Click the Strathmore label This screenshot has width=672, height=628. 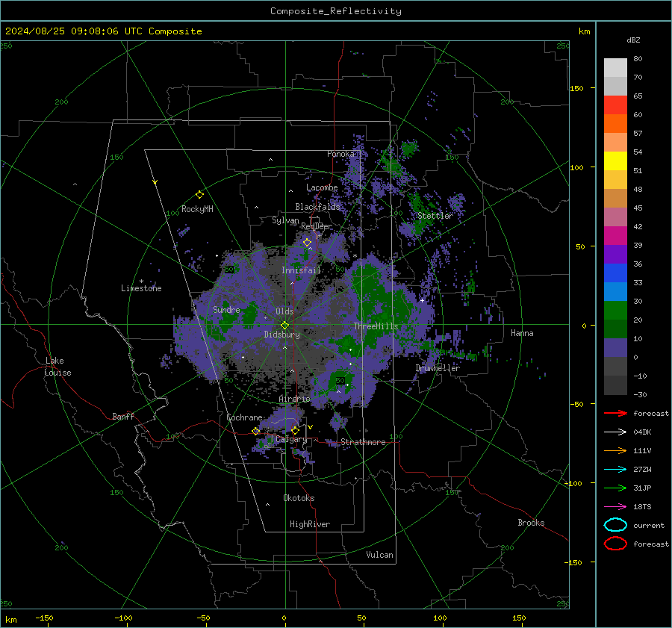pyautogui.click(x=363, y=442)
